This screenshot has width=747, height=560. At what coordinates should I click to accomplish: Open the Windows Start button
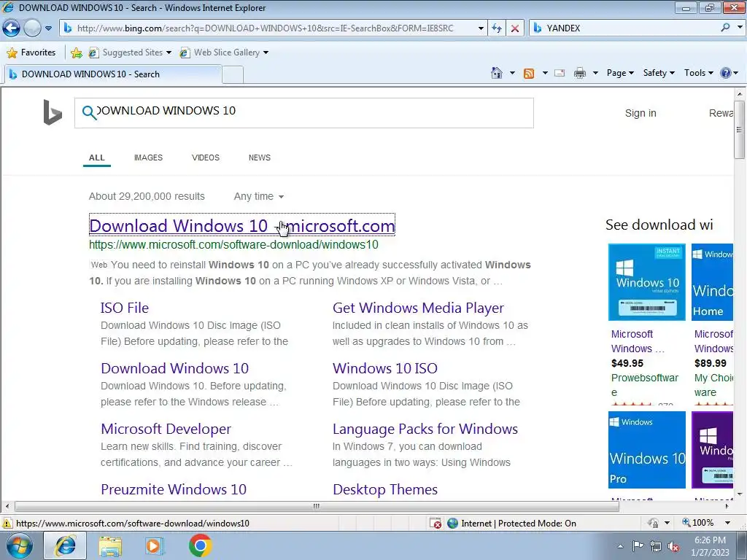tap(20, 545)
